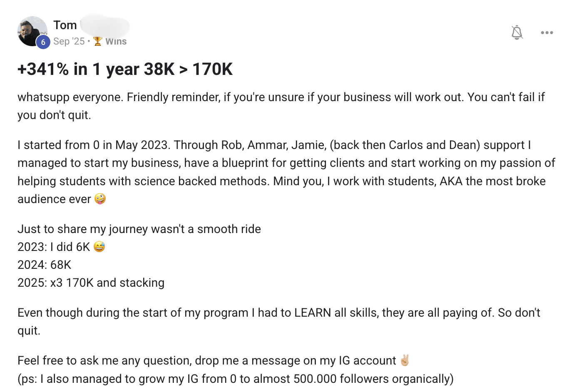
Task: Open author Tom's profile name link
Action: tap(65, 25)
